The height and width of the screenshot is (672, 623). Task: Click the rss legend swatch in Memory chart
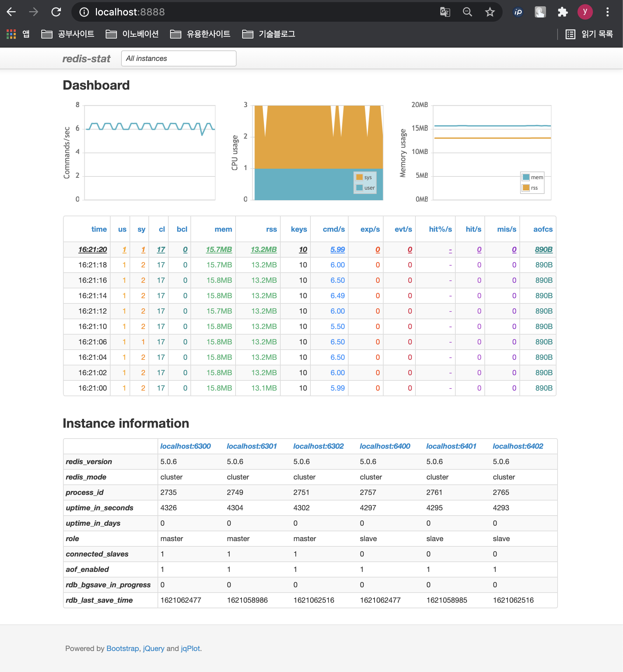click(526, 188)
